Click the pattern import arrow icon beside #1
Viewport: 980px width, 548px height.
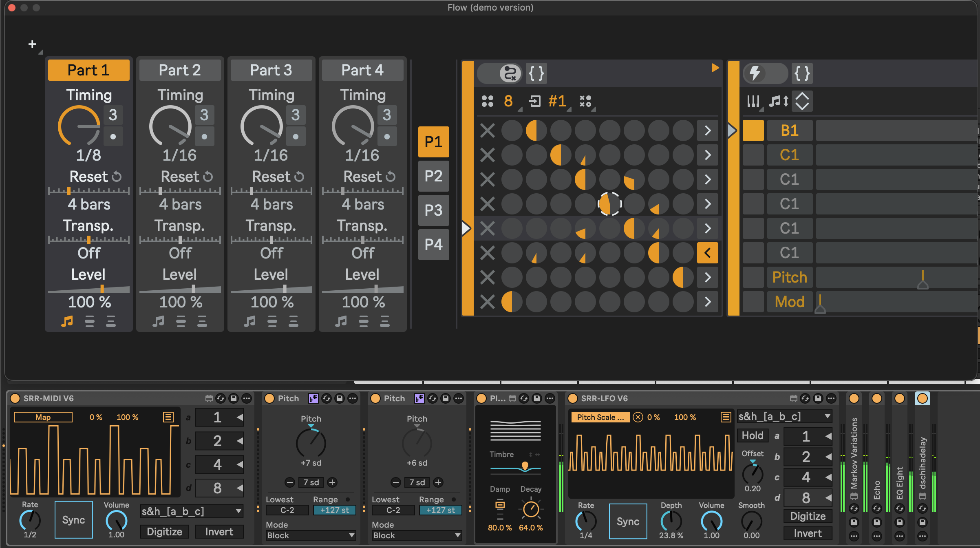pyautogui.click(x=535, y=101)
